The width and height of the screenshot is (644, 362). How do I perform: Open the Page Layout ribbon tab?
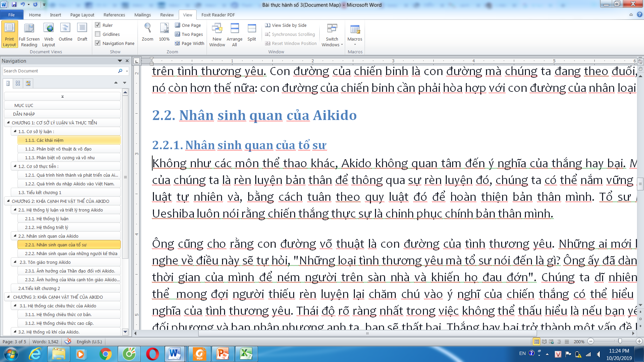[x=82, y=15]
